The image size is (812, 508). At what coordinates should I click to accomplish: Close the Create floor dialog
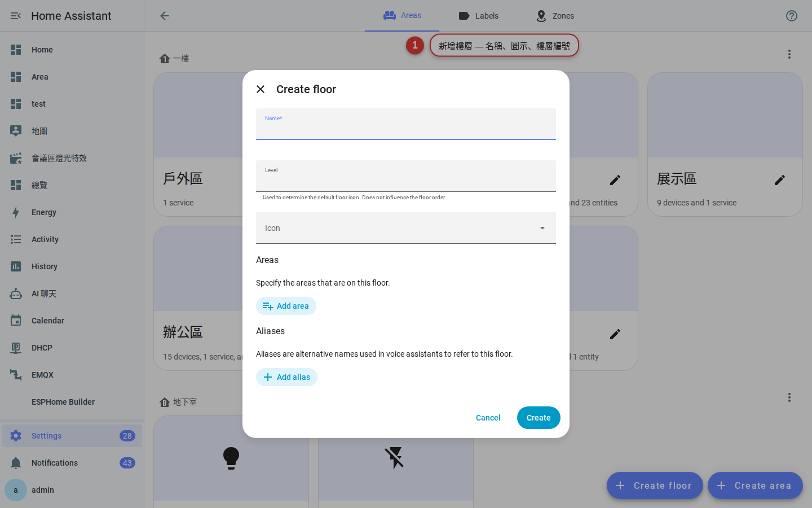(261, 89)
